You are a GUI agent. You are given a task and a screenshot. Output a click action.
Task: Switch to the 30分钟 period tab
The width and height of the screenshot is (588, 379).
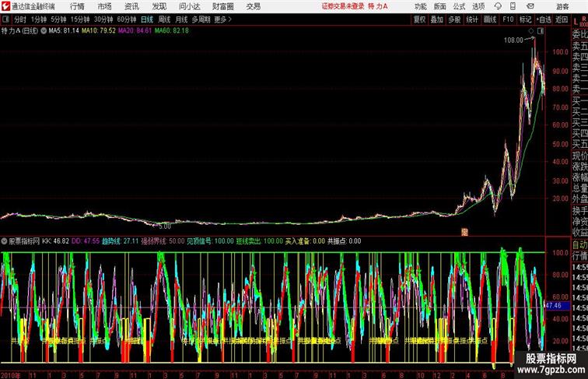[x=103, y=19]
